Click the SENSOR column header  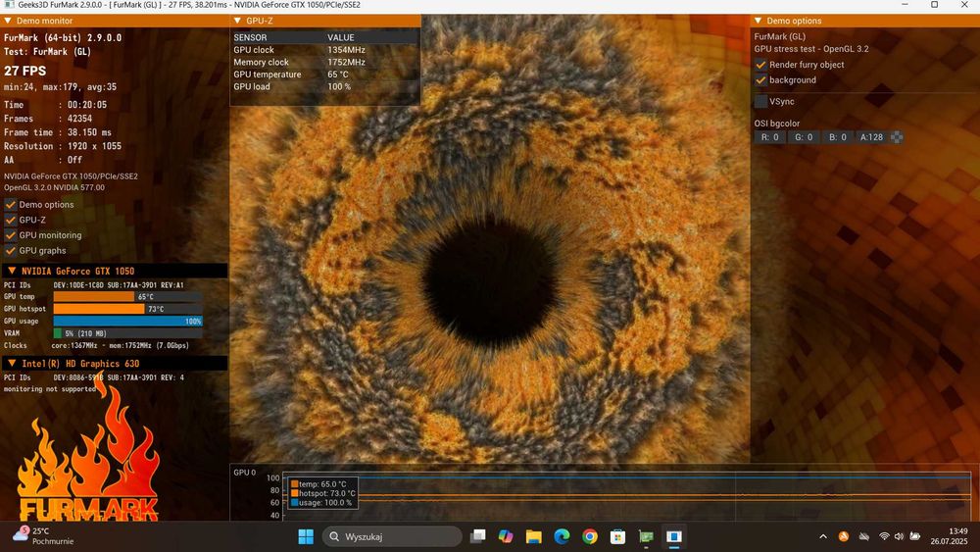coord(250,37)
